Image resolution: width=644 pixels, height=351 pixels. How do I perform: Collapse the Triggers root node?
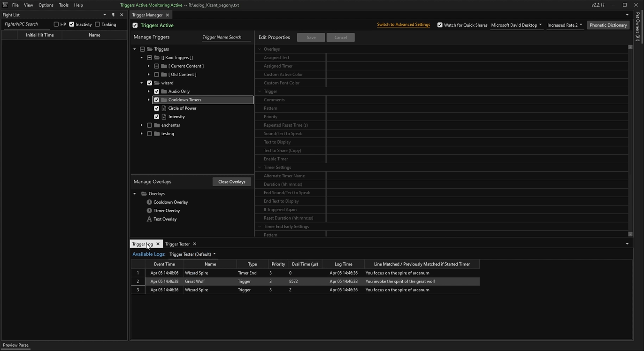point(135,49)
